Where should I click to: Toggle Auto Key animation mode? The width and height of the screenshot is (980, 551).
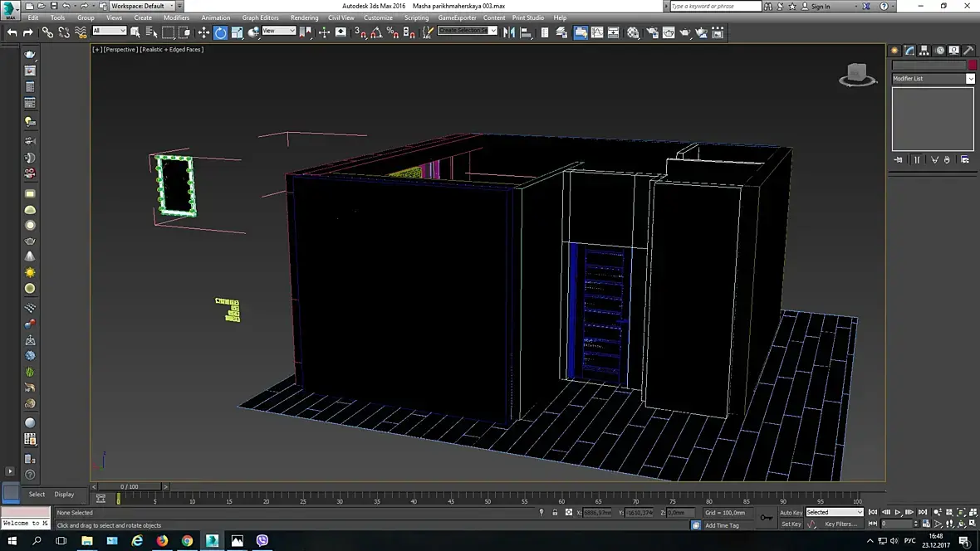(791, 512)
